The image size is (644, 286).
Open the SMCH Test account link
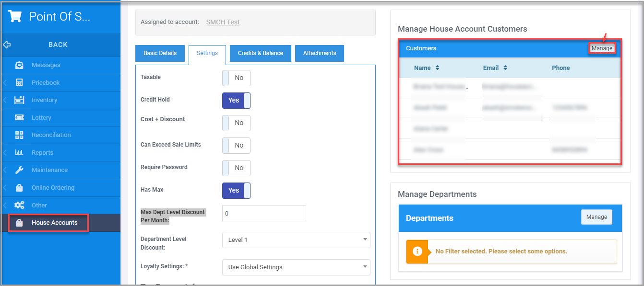pos(223,22)
